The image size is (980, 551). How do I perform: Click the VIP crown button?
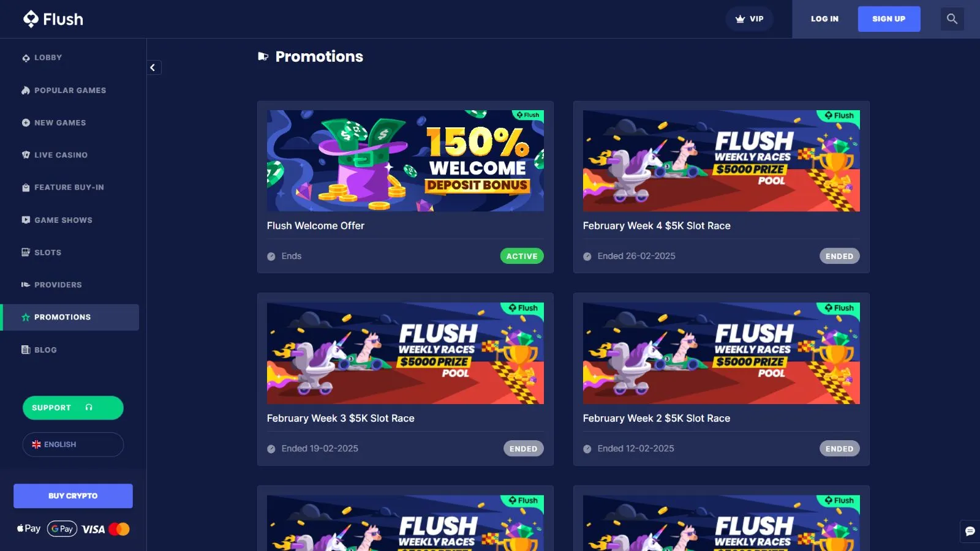[x=749, y=19]
